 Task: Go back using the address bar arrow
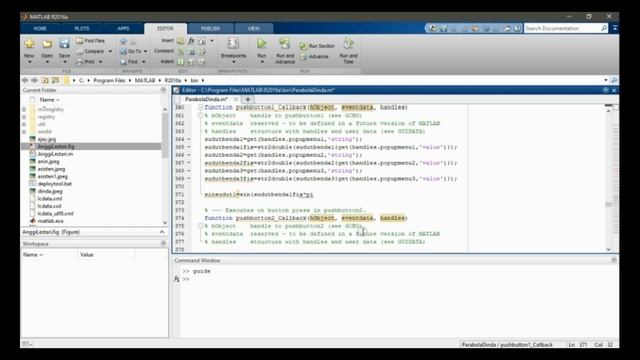[25, 80]
